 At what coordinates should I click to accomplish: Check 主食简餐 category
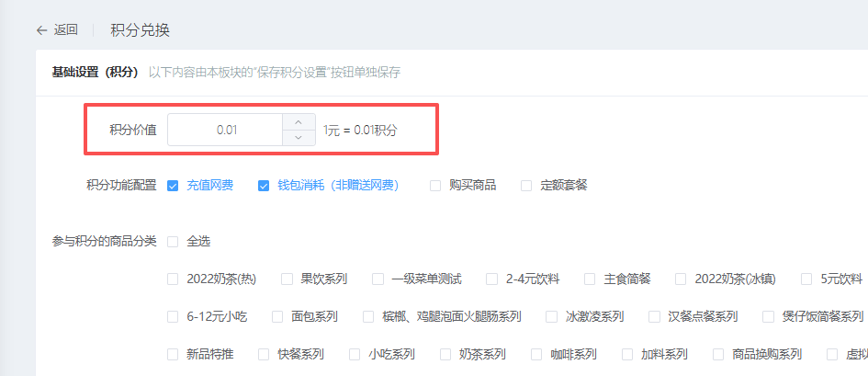click(x=590, y=279)
